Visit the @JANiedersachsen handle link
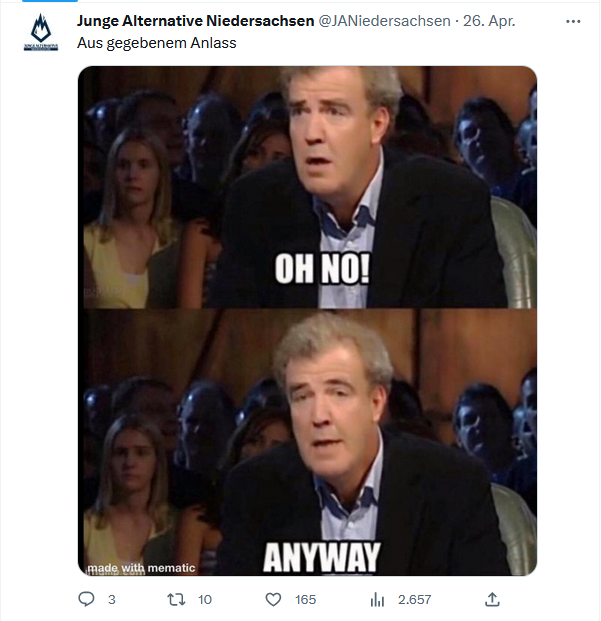 (x=384, y=21)
